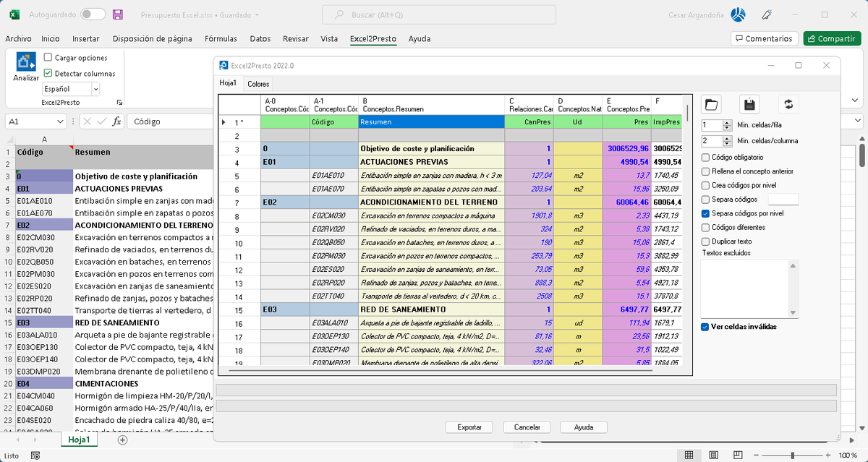Screen dimensions: 868x462
Task: Click the Hoja1 worksheet tab in Excel
Action: [79, 440]
